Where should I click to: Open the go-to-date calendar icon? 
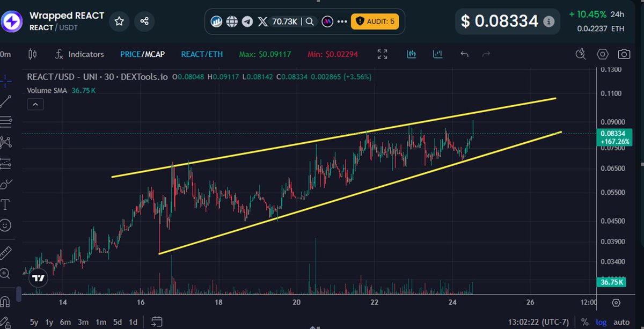157,322
